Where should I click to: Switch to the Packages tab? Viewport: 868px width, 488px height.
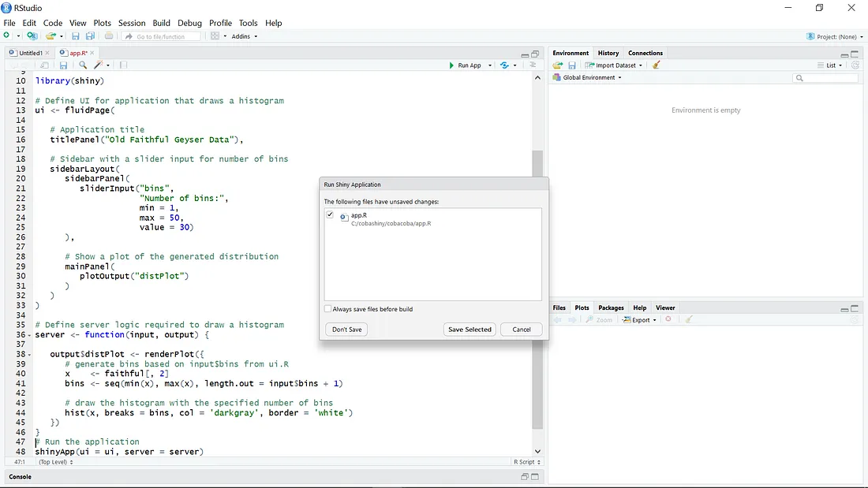point(611,307)
